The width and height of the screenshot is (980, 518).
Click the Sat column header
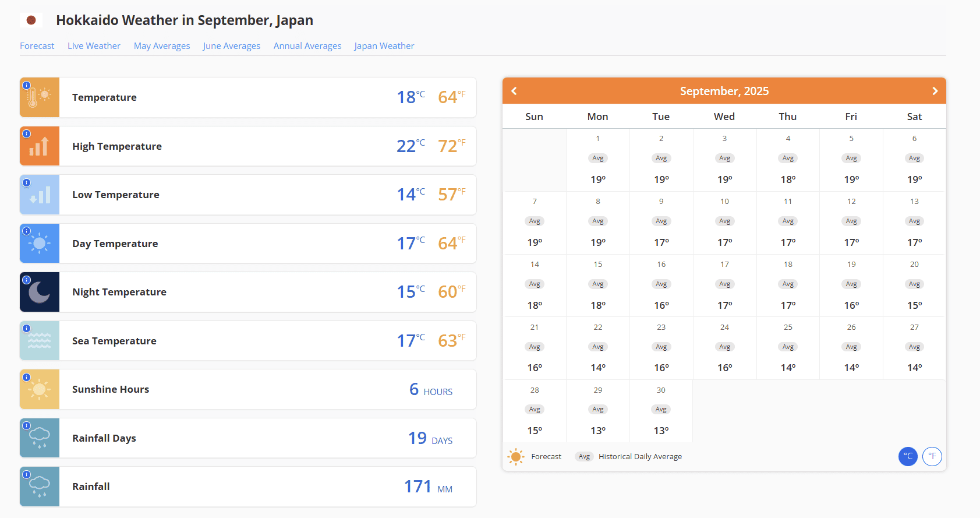914,117
